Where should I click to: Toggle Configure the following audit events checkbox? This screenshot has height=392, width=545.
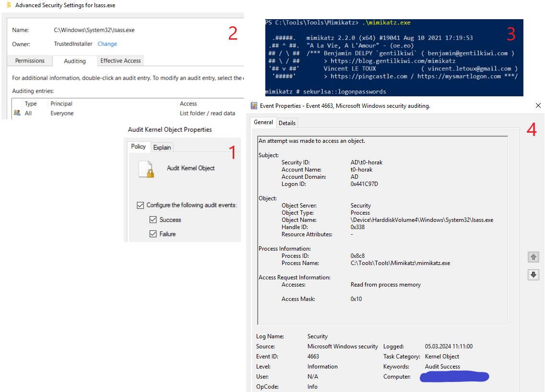click(141, 205)
